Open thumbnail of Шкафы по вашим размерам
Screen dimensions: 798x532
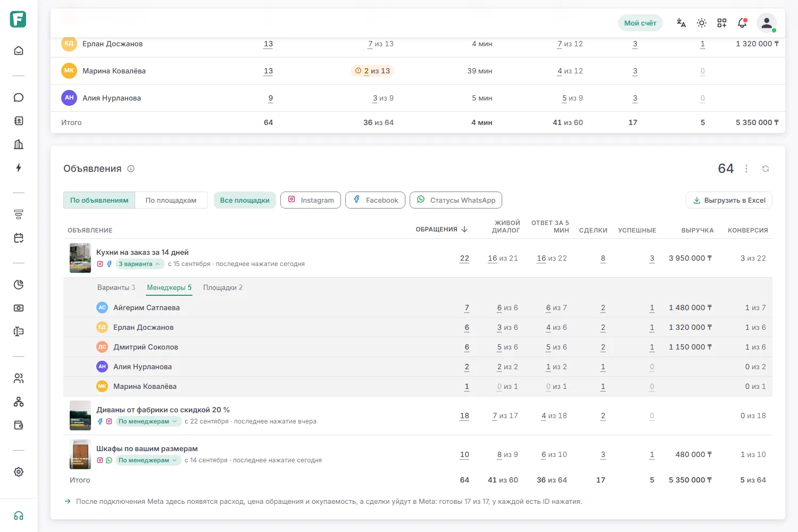pos(80,454)
